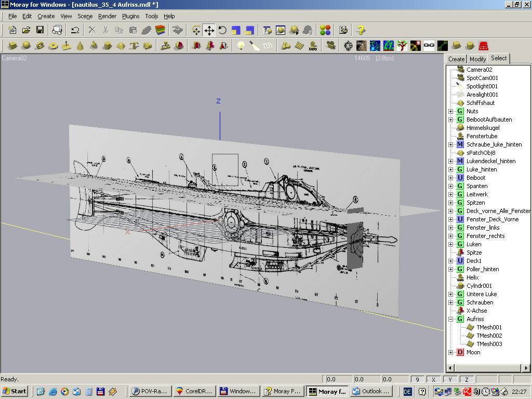Click the Save file toolbar icon
Image resolution: width=532 pixels, height=399 pixels.
tap(40, 30)
